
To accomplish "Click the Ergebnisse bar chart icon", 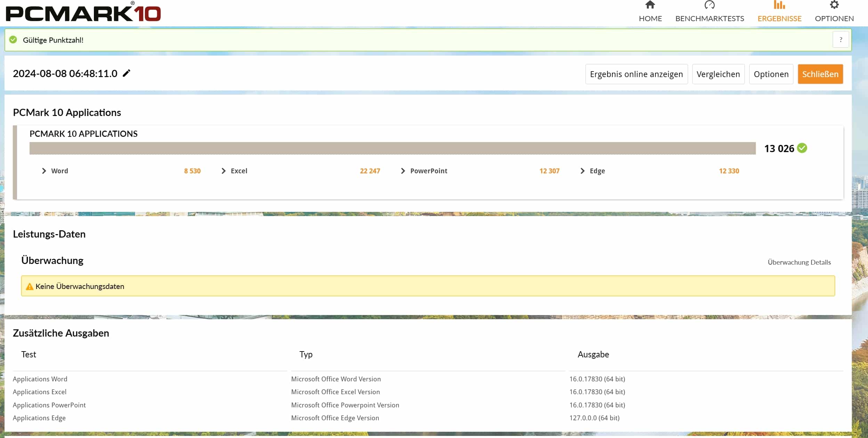I will click(x=779, y=5).
